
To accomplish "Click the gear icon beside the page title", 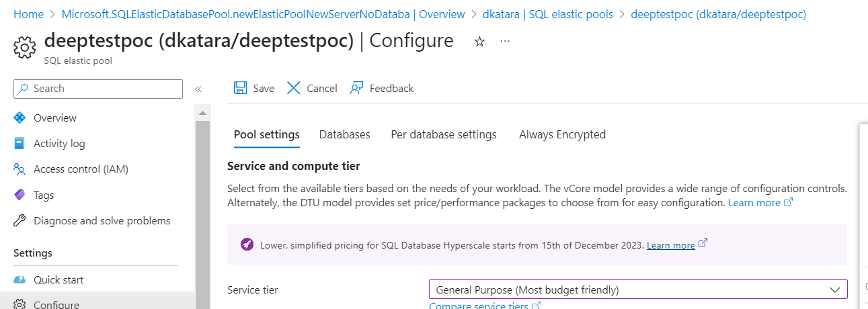I will (x=25, y=47).
